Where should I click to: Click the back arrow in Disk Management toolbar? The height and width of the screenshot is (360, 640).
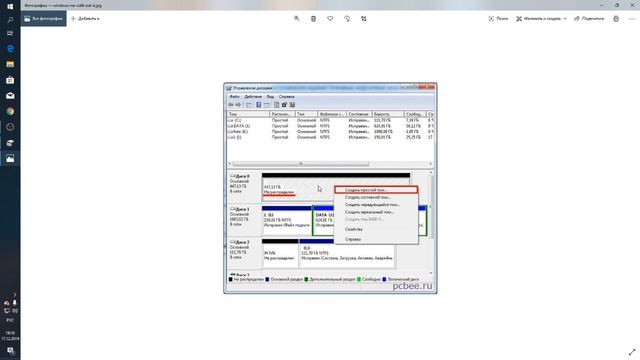[231, 105]
